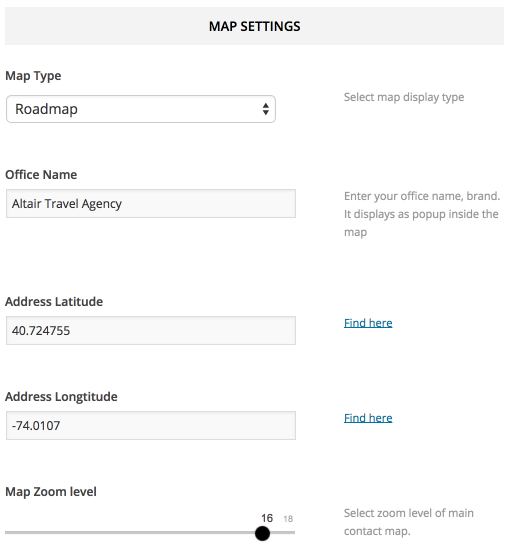The width and height of the screenshot is (509, 560).
Task: Click the current zoom value 16 label
Action: (x=267, y=518)
